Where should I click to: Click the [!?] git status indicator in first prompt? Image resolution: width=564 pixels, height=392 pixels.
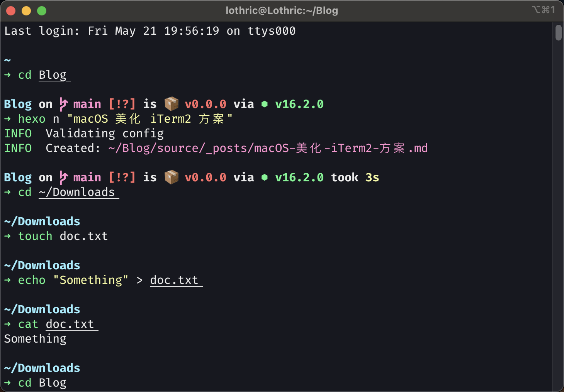[122, 104]
